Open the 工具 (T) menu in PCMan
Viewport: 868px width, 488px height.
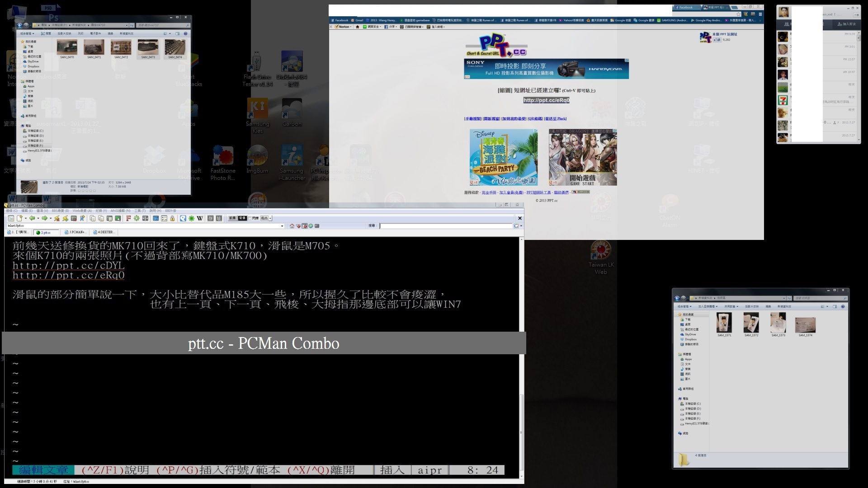140,211
